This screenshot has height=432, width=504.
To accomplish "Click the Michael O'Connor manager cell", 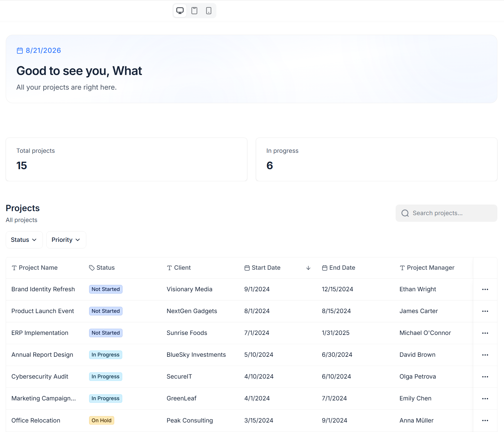I will pos(425,333).
